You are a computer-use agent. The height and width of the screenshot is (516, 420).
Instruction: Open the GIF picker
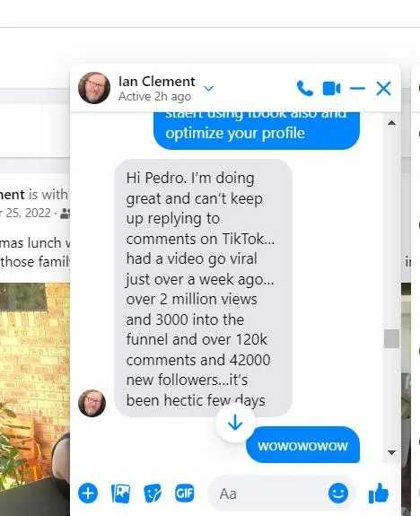point(184,493)
